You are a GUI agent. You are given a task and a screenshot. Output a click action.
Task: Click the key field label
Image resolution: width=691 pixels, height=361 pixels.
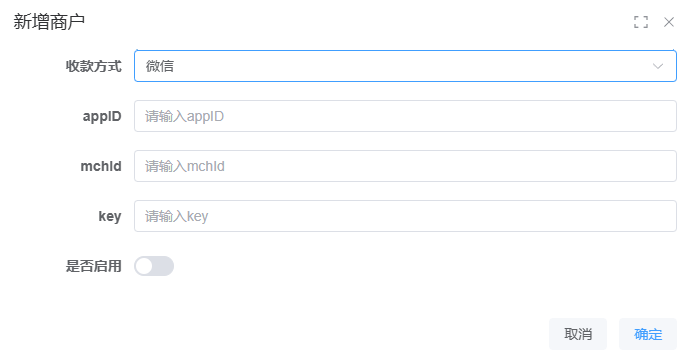click(x=110, y=216)
